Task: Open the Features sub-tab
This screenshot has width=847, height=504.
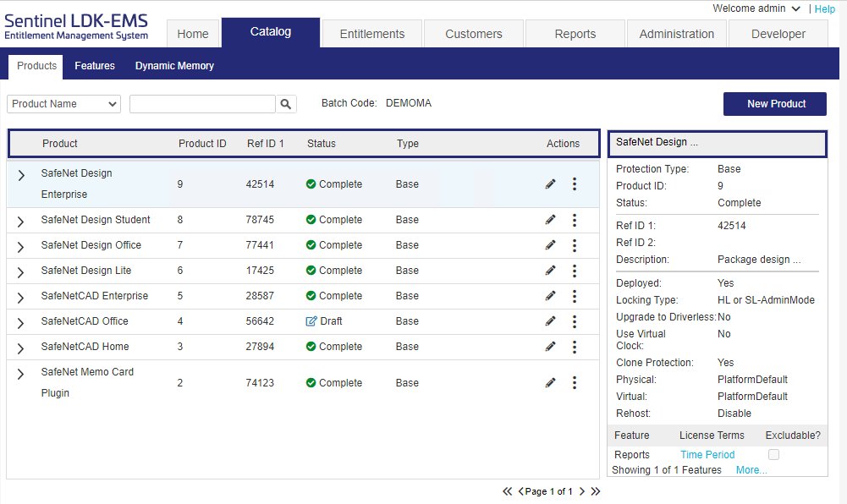Action: [x=95, y=66]
